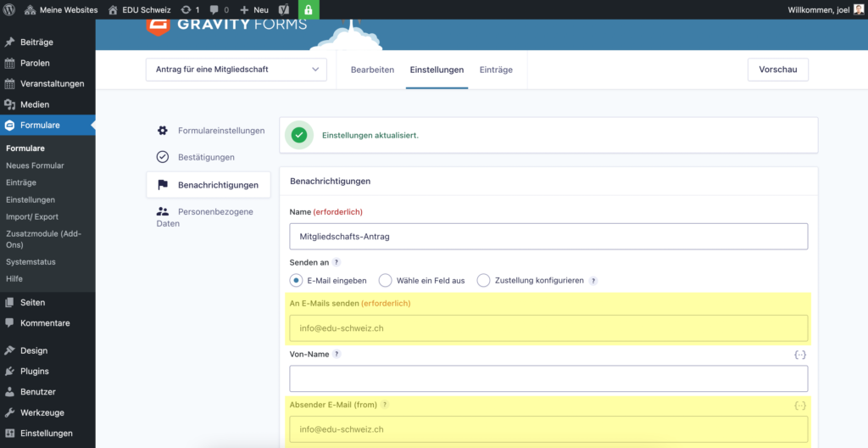Open Bestätigungen settings section
The image size is (868, 448).
point(206,157)
